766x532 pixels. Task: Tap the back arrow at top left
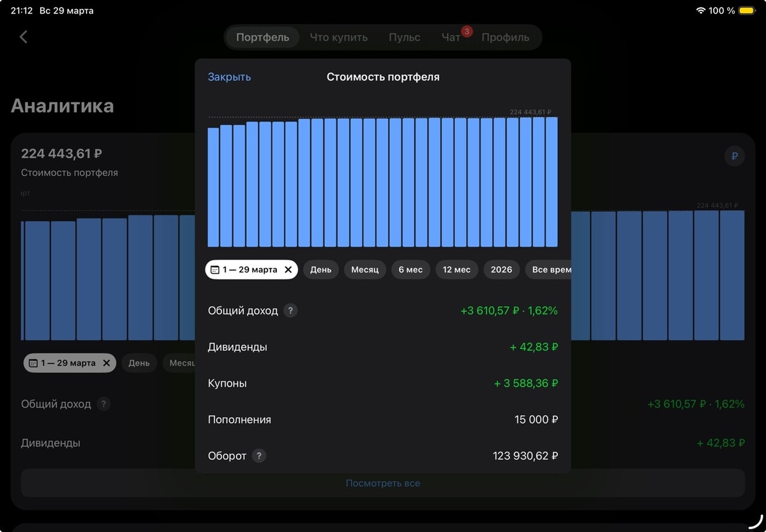23,36
